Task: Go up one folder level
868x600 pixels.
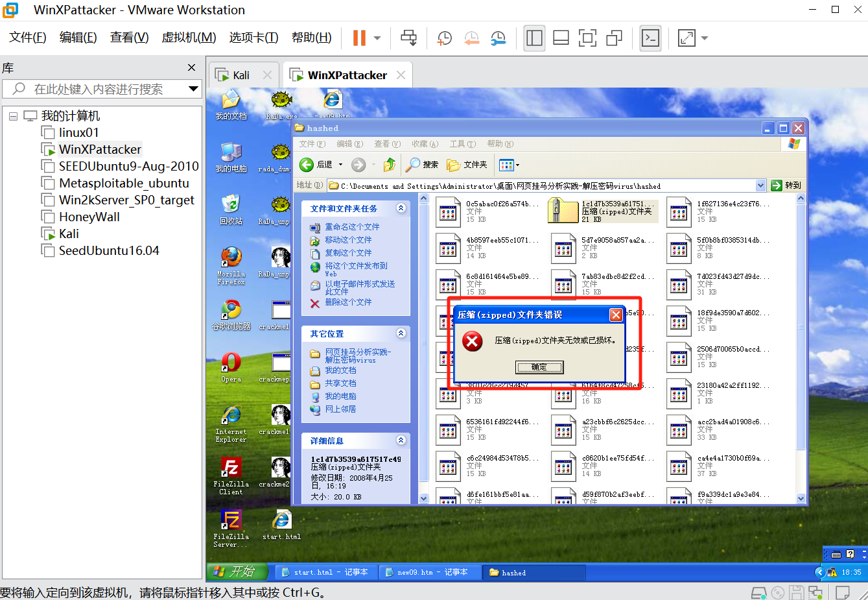Action: click(389, 165)
